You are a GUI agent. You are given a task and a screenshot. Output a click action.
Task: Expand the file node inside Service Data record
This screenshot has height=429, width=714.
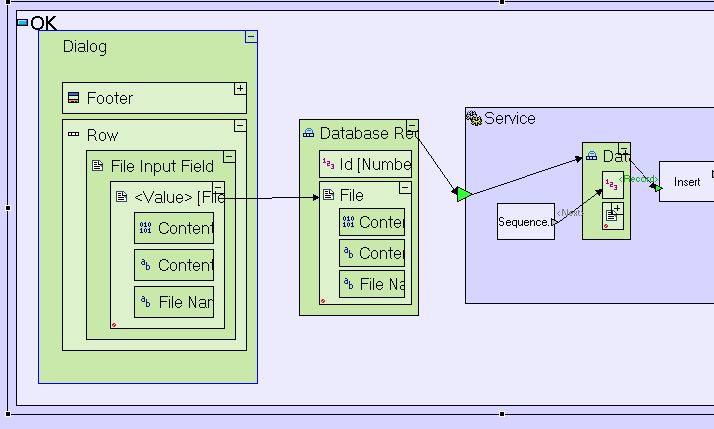618,209
